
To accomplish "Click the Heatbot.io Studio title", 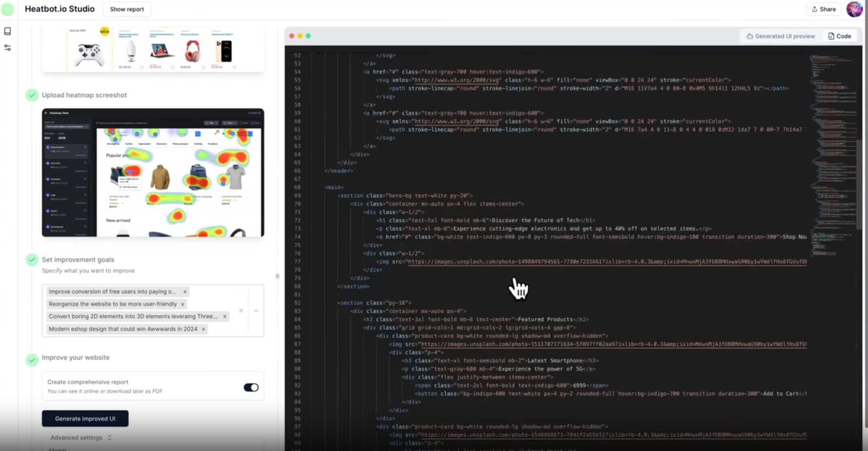I will pyautogui.click(x=59, y=9).
